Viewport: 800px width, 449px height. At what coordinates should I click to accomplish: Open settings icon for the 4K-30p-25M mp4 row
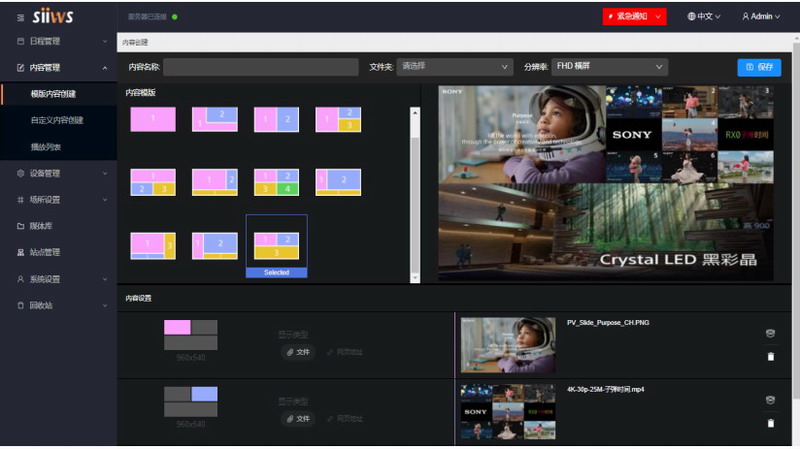[770, 400]
